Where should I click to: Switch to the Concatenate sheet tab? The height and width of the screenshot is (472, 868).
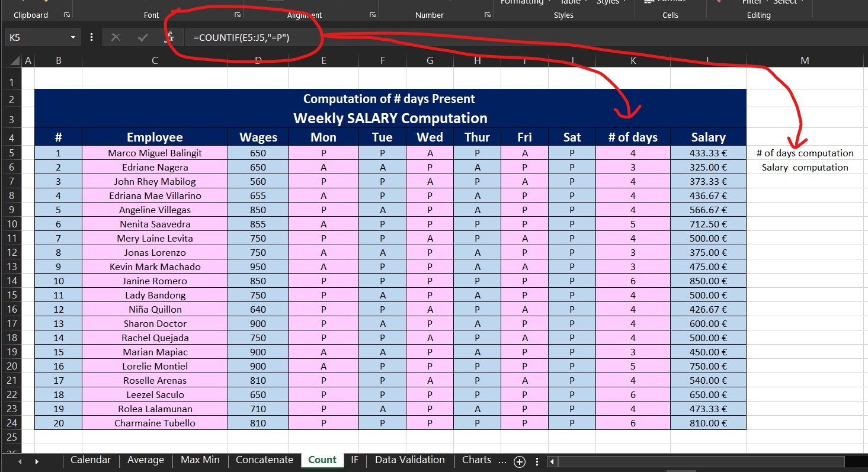[x=264, y=460]
